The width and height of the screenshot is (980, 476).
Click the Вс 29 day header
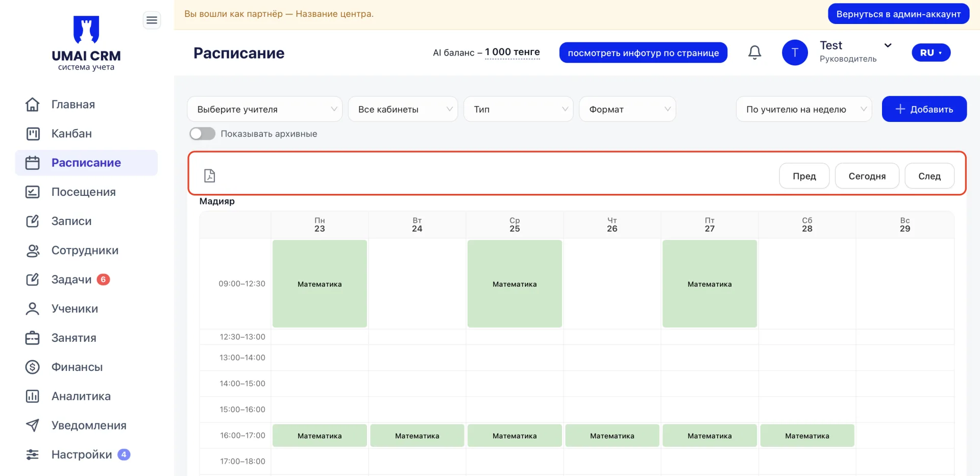905,224
